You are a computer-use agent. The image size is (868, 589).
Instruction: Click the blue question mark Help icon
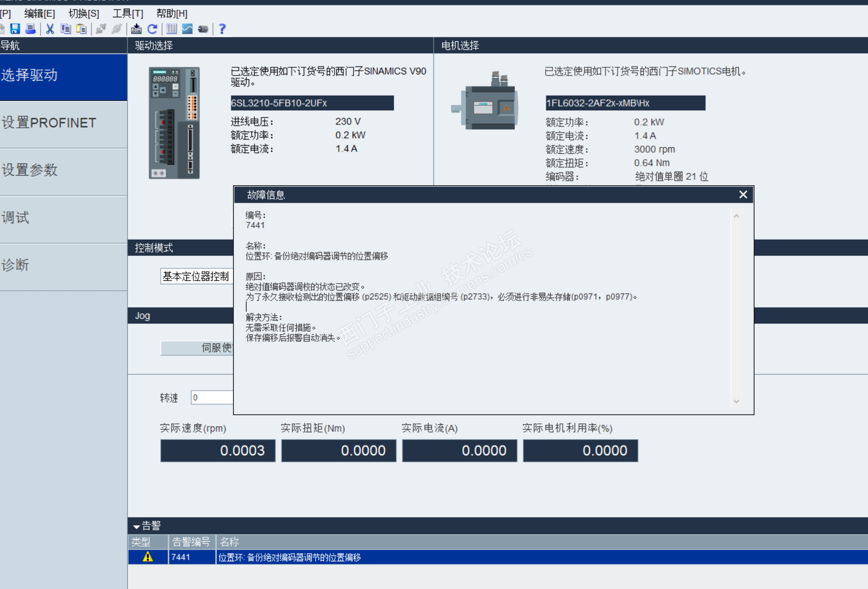(222, 29)
